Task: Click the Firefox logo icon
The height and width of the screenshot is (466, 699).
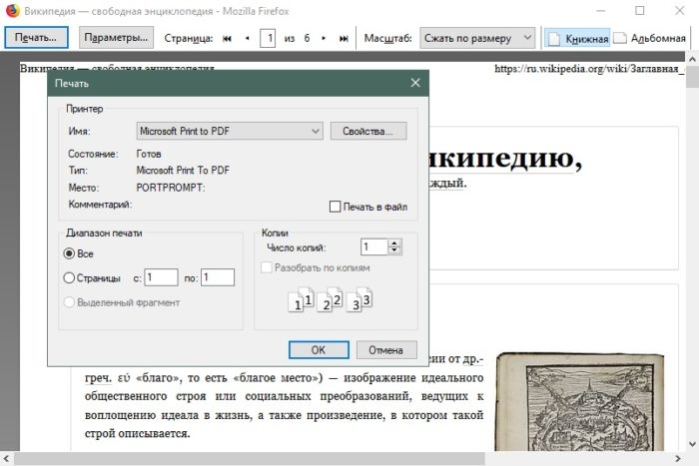Action: click(x=12, y=11)
